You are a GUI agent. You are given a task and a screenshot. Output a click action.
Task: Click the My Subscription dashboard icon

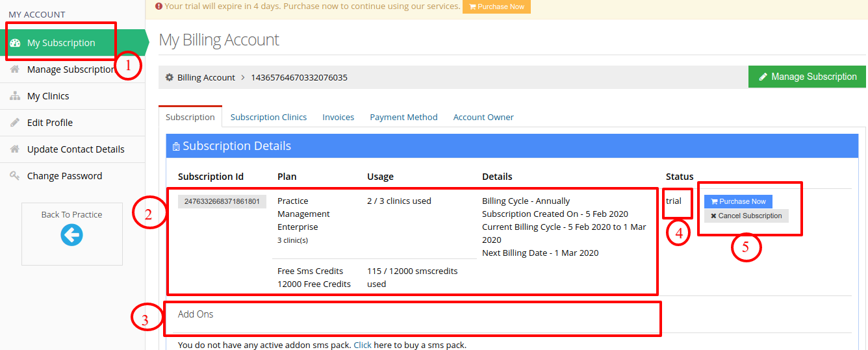pos(15,43)
